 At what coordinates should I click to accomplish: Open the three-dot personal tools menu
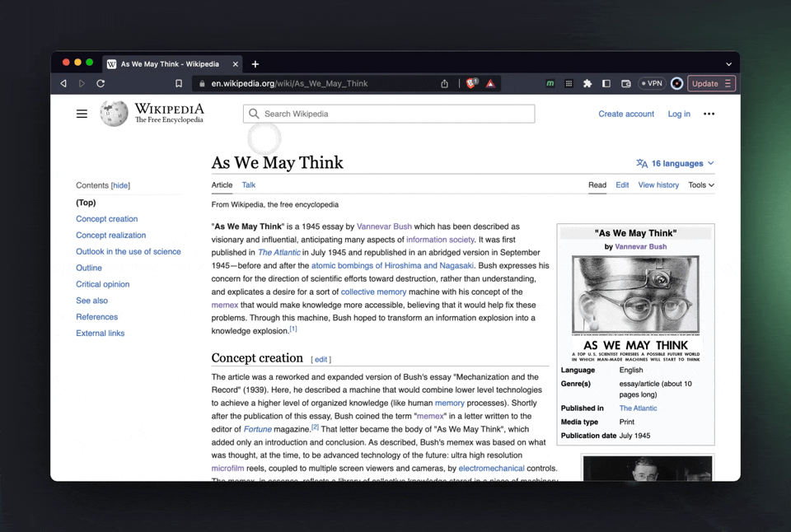[709, 114]
